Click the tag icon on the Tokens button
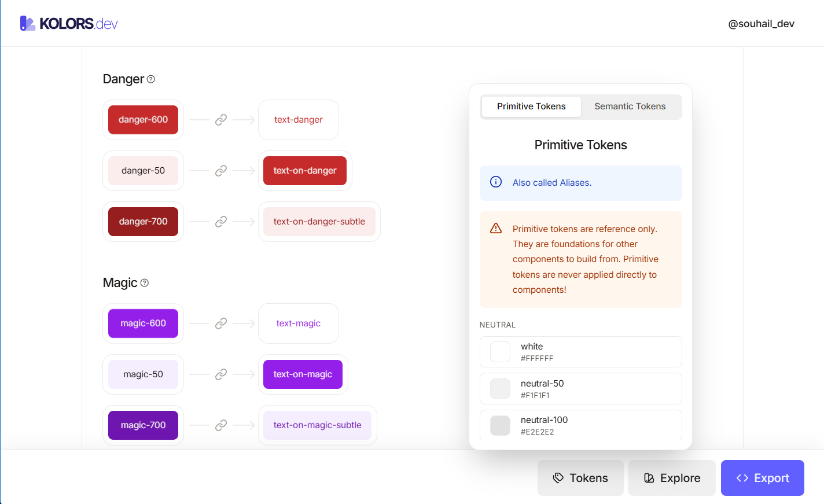 558,477
